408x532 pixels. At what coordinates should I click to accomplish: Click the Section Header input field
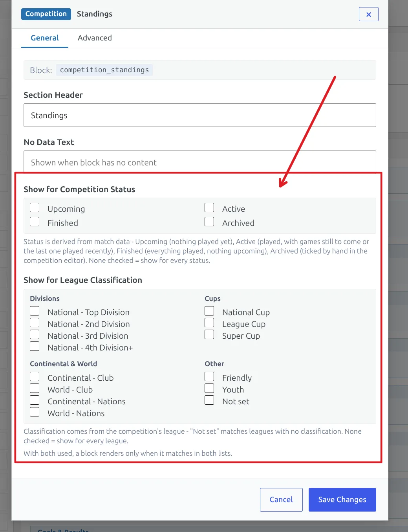tap(200, 115)
